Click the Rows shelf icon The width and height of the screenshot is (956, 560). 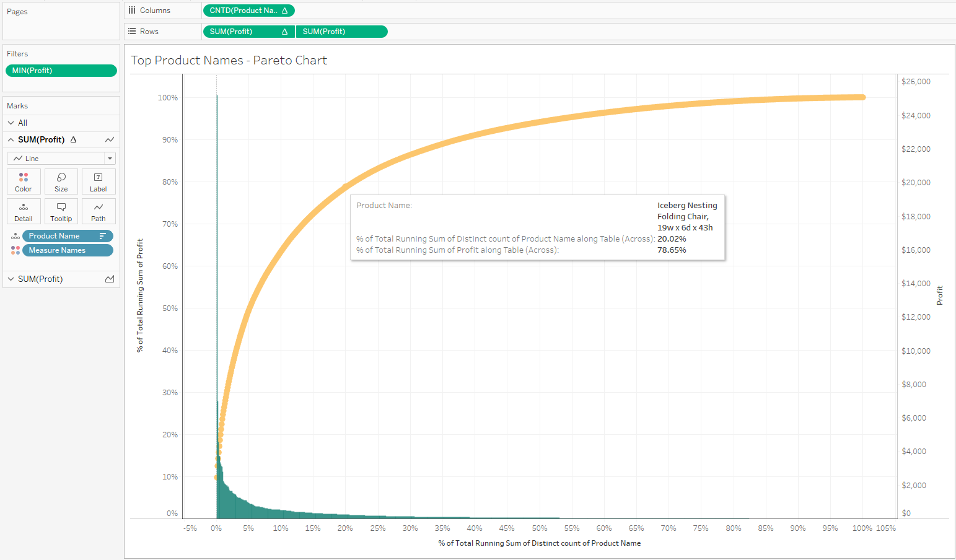[132, 32]
